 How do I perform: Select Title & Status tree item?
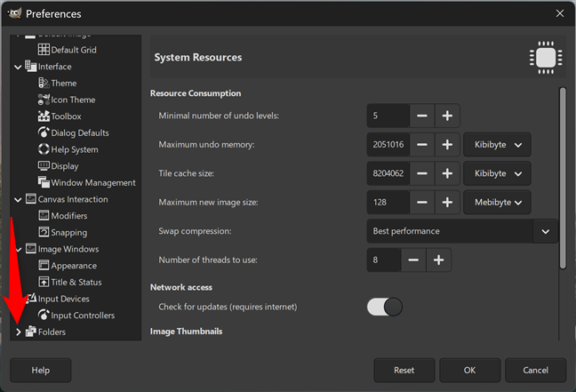pyautogui.click(x=76, y=282)
